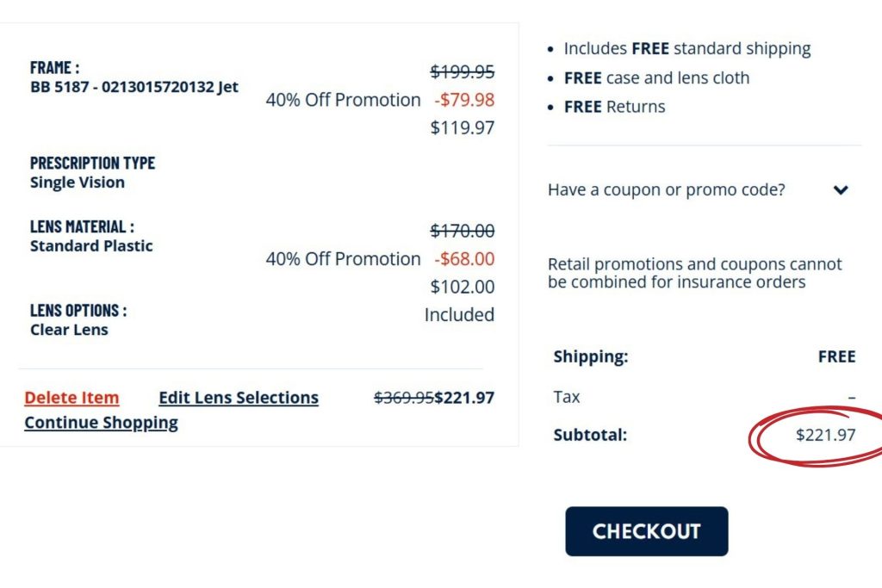Click the -$68.00 lens discount amount
Viewport: 882px width, 588px height.
click(x=464, y=259)
